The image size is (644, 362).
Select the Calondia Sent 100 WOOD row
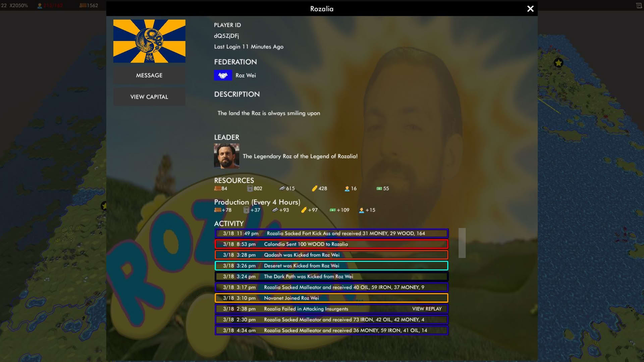tap(331, 244)
